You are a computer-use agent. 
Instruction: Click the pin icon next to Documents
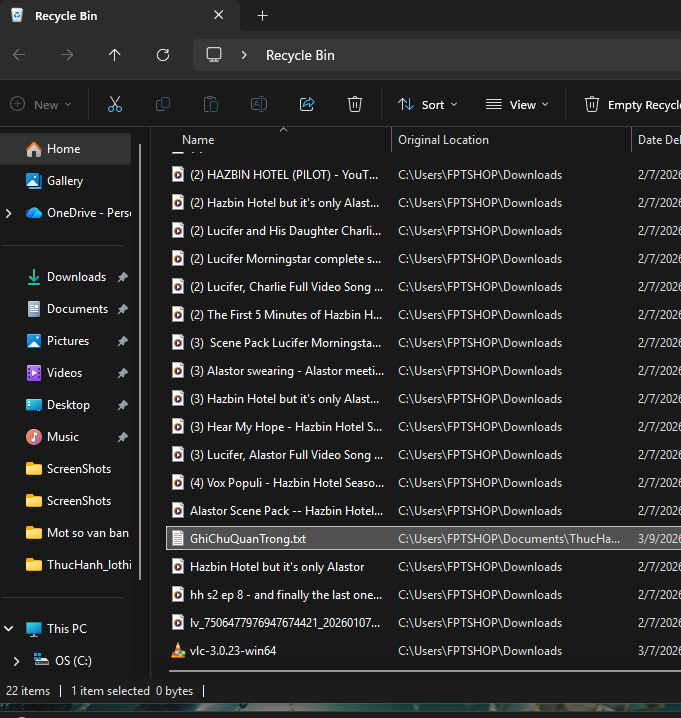point(122,309)
